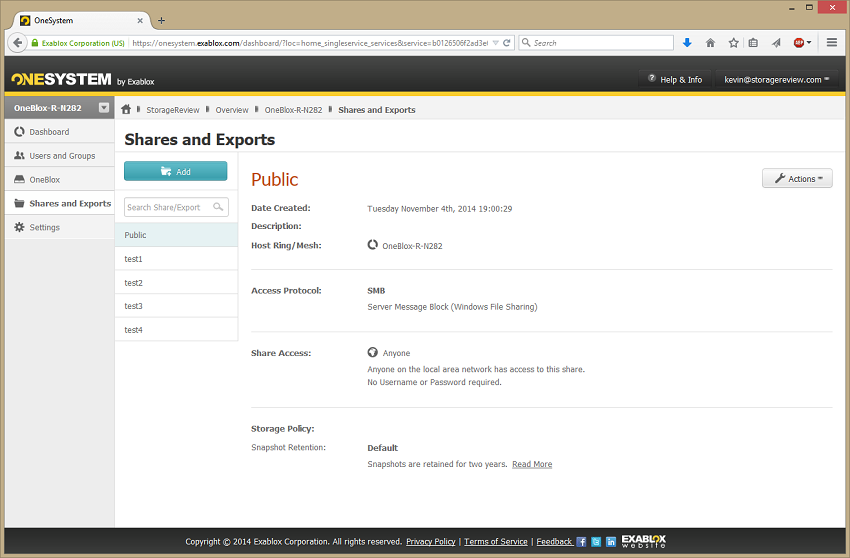Select the test4 share

click(x=176, y=330)
